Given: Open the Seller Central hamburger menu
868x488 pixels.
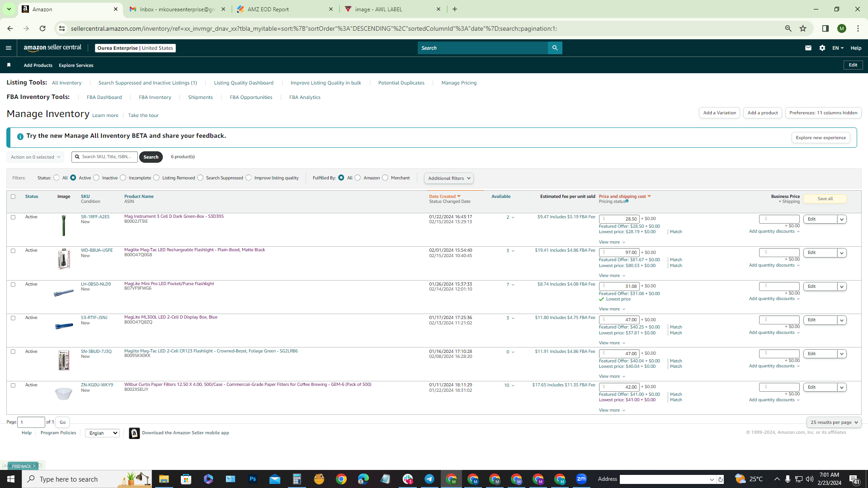Looking at the screenshot, I should point(8,48).
